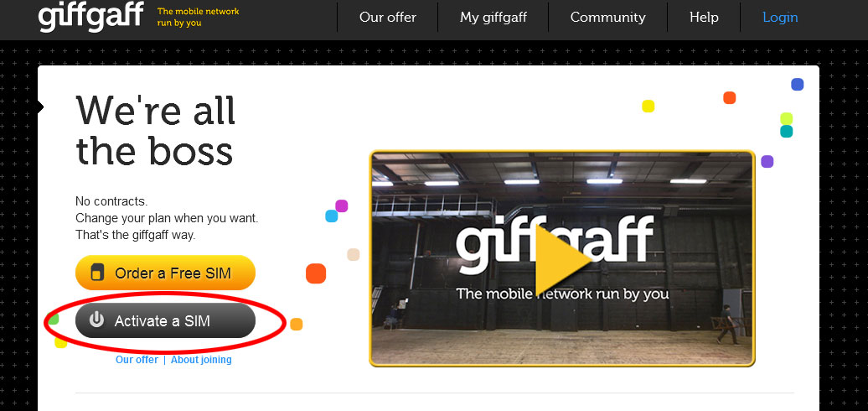This screenshot has height=411, width=868.
Task: Click the purple square beside the video
Action: point(767,162)
